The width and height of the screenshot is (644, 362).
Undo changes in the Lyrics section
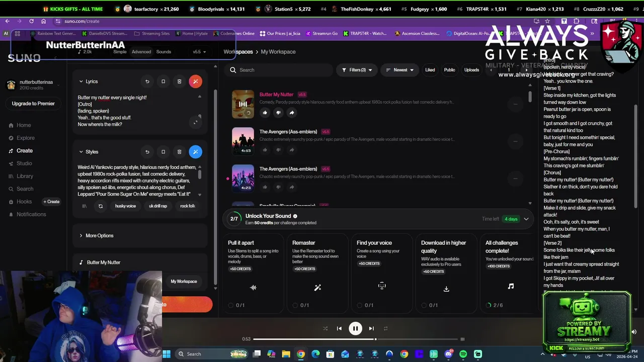pyautogui.click(x=147, y=81)
